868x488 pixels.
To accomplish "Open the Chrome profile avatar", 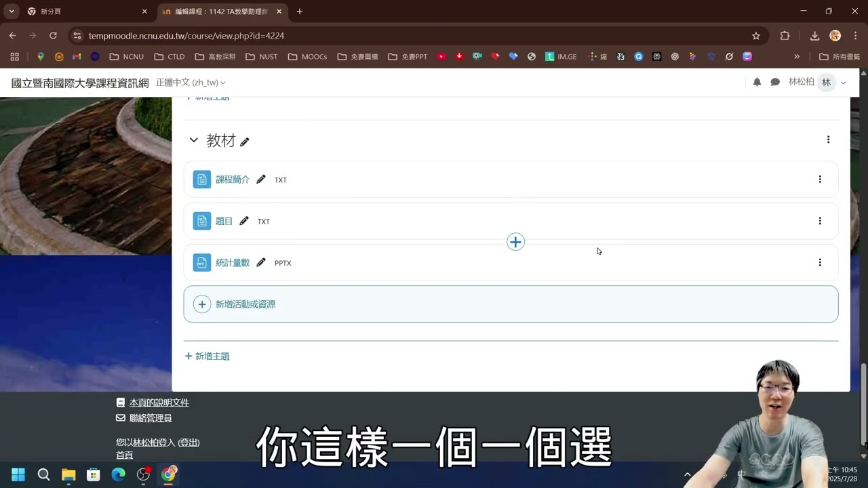I will [x=835, y=35].
